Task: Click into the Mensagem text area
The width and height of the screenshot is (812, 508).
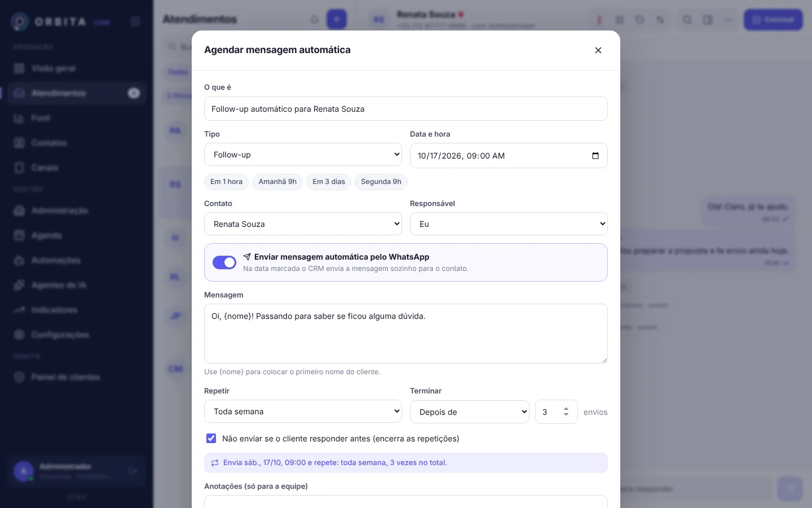Action: click(406, 334)
